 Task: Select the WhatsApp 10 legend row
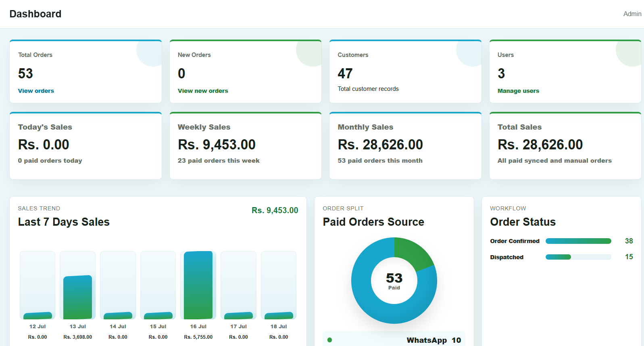pos(394,340)
